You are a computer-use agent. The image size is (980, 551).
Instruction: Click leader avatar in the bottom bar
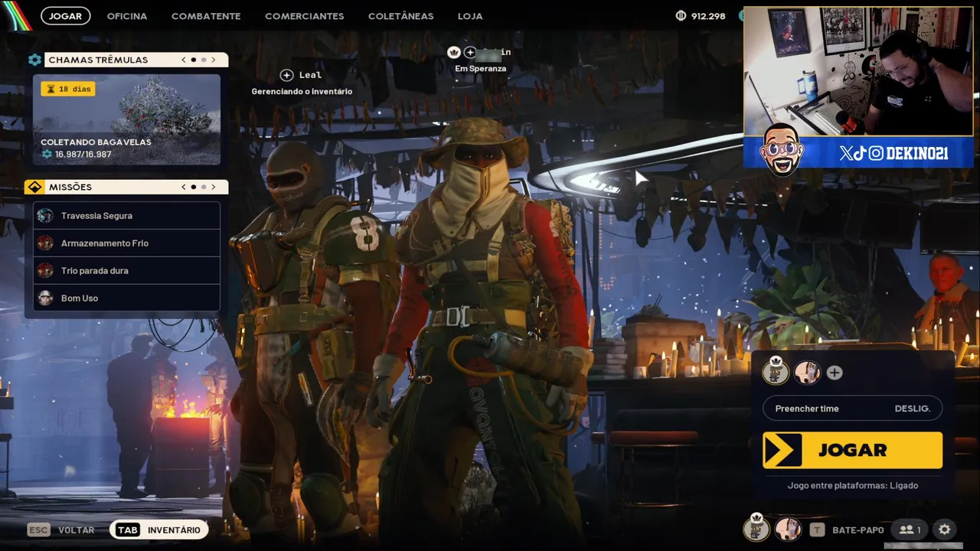[756, 528]
